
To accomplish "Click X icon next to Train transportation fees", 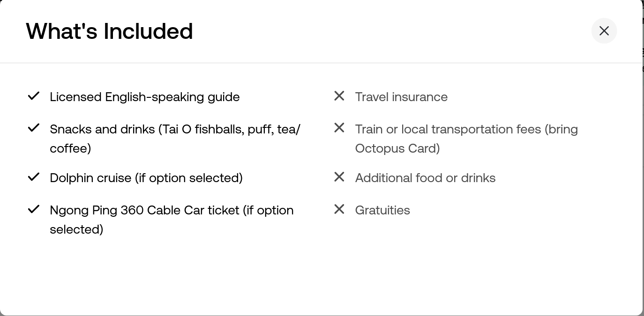I will [x=339, y=128].
